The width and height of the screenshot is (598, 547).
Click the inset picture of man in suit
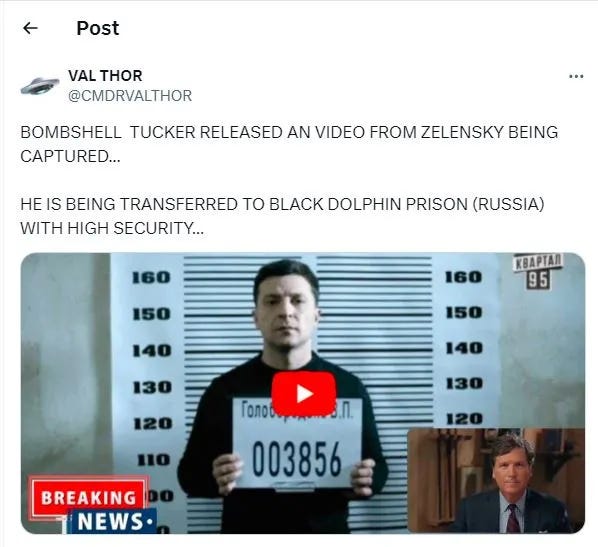496,480
